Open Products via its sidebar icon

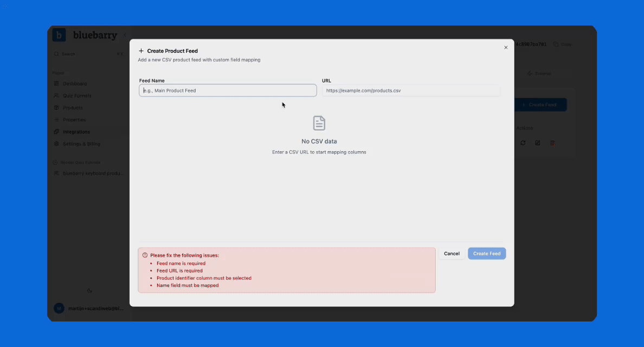click(56, 107)
